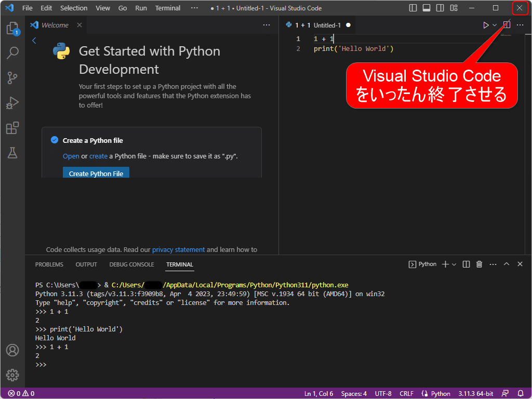Click the Create Python File button
This screenshot has width=532, height=399.
pos(96,173)
